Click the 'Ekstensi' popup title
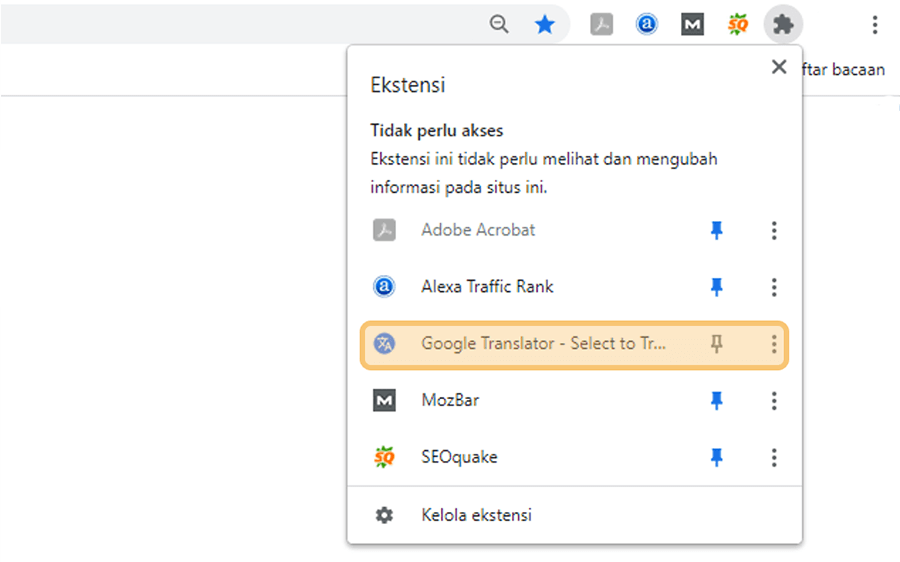 point(408,85)
